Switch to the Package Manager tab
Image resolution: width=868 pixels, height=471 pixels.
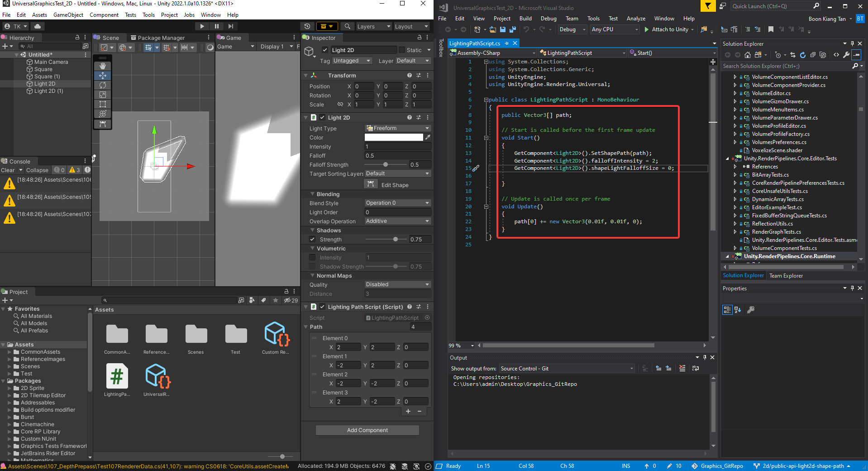click(x=157, y=38)
